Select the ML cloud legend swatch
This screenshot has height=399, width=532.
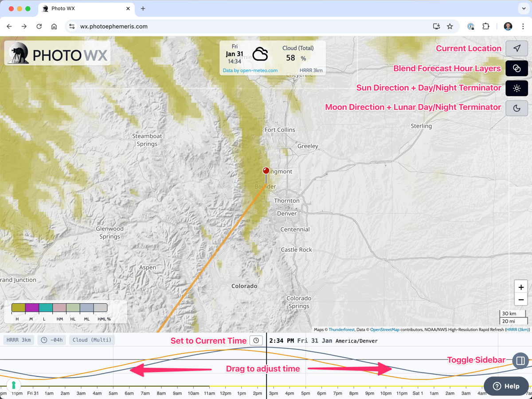click(86, 308)
